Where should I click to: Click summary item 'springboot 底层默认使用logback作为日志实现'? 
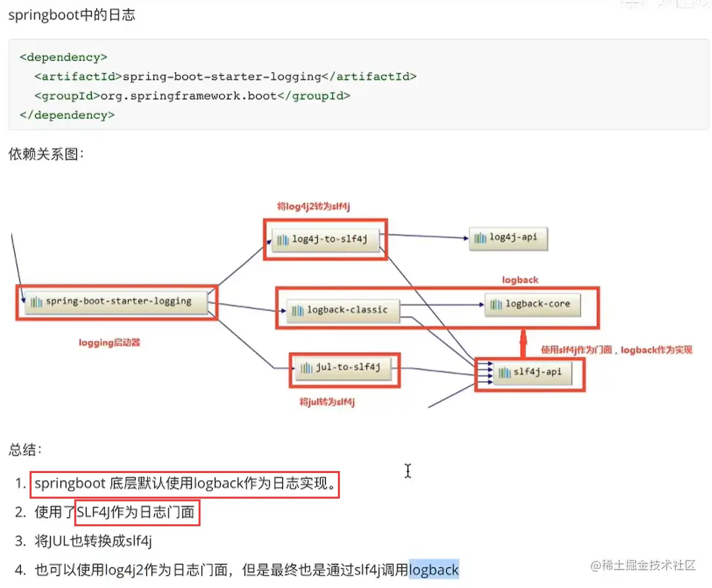pos(185,484)
